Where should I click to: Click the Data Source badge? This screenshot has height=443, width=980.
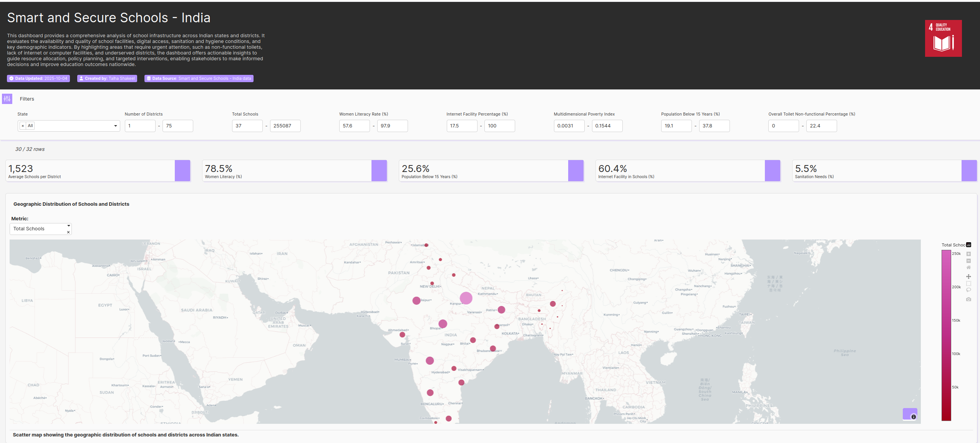[x=199, y=78]
